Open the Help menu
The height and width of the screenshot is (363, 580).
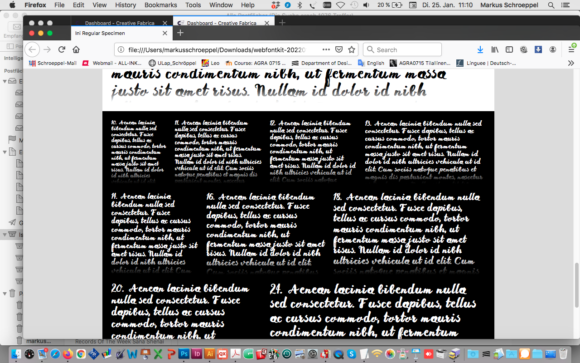(x=247, y=5)
